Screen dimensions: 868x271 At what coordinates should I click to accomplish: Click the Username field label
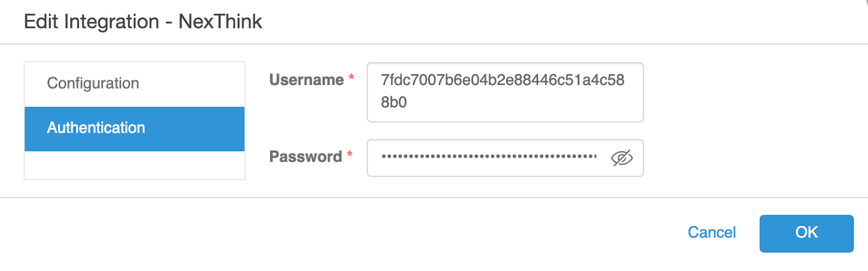[x=306, y=80]
